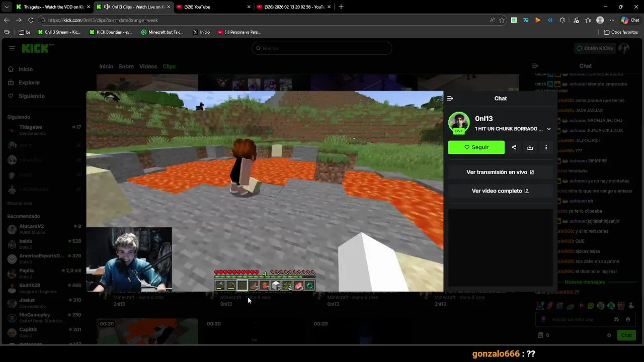The width and height of the screenshot is (644, 362).
Task: Click Ver transmisión en vivo
Action: coord(500,172)
